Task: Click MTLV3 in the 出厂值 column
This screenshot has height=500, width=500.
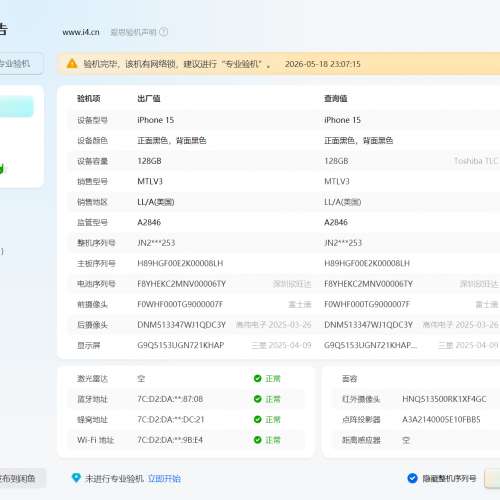Action: point(150,181)
